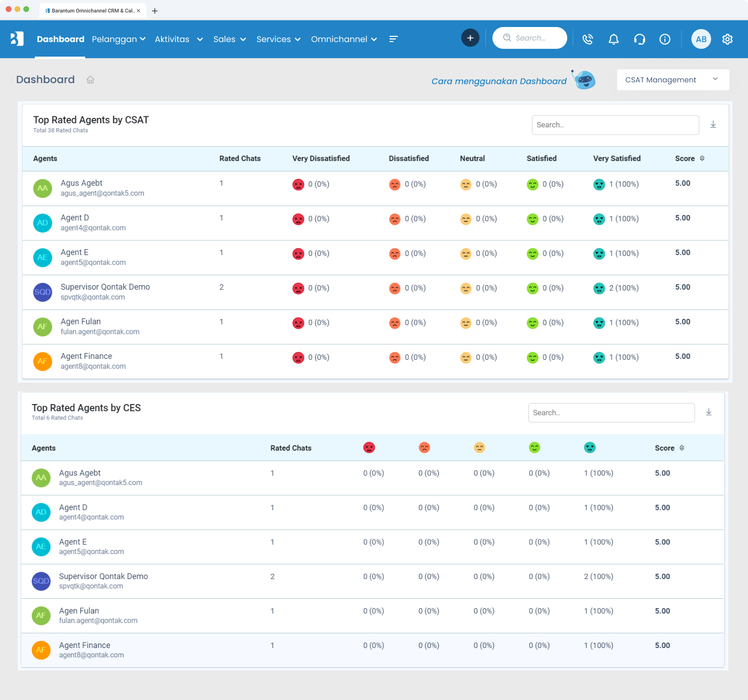Expand the Pelanggan menu
Viewport: 748px width, 700px height.
118,39
